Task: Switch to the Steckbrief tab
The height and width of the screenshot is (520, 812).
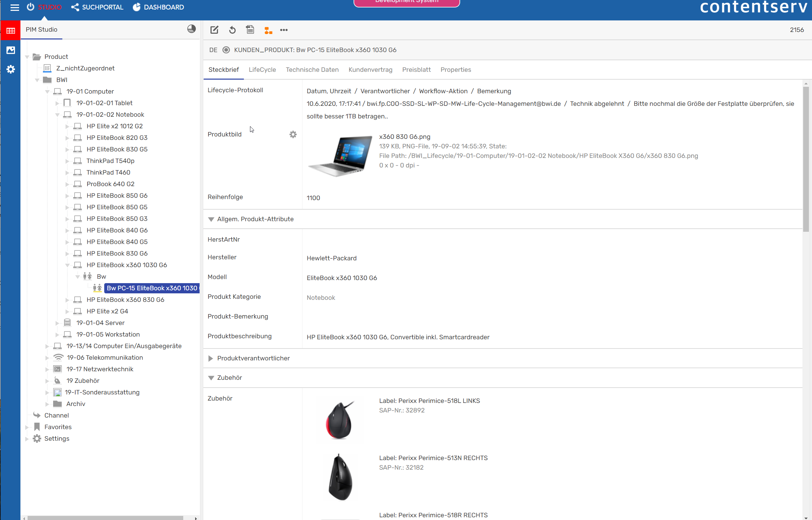Action: pos(223,69)
